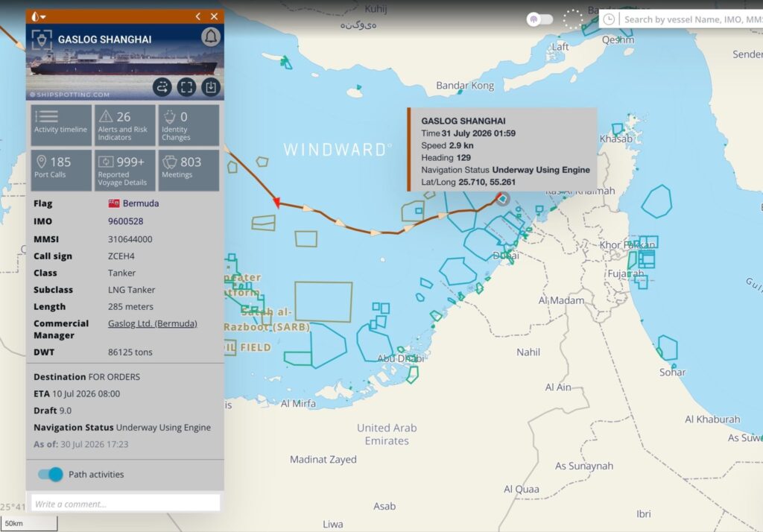Click the clock history icon in search

608,19
